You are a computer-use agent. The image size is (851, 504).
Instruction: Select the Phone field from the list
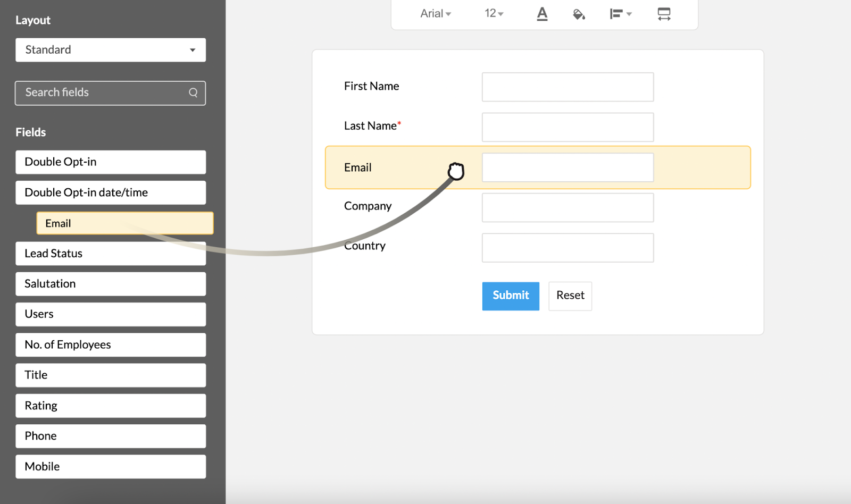pos(110,436)
